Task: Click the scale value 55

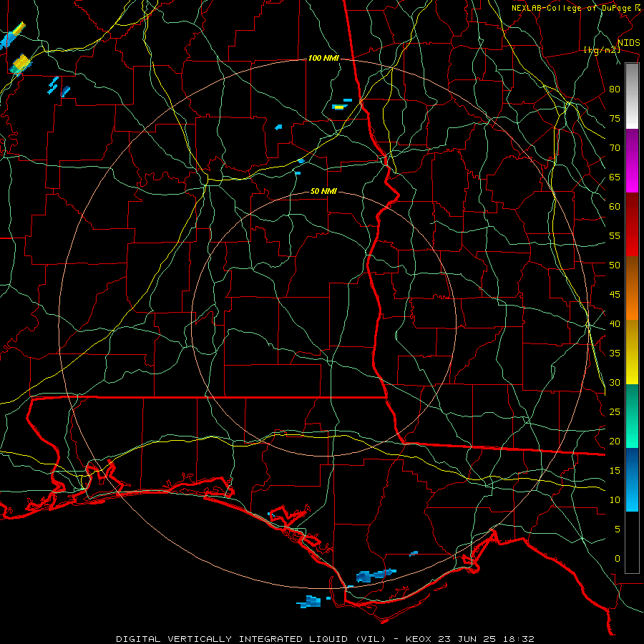Action: pyautogui.click(x=615, y=235)
